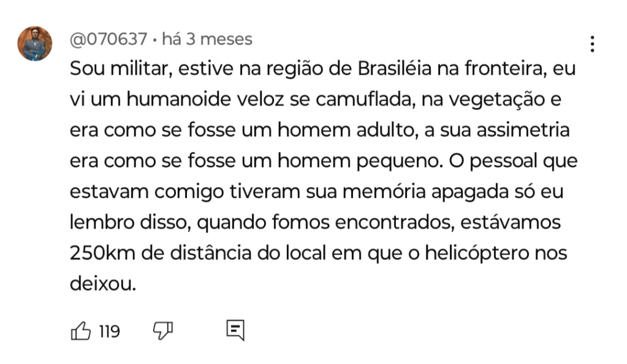This screenshot has width=627, height=364.
Task: Click the 'há 3 meses' timestamp
Action: [207, 39]
